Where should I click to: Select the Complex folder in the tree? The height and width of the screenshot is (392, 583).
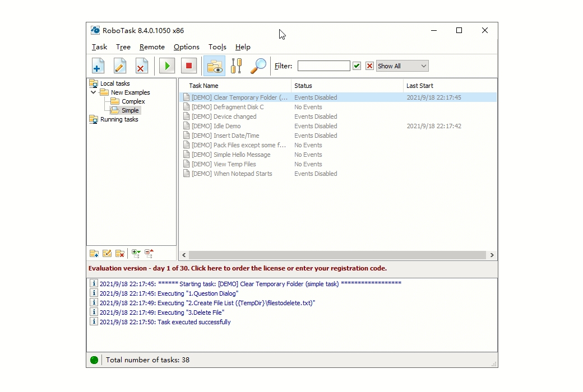[x=133, y=101]
